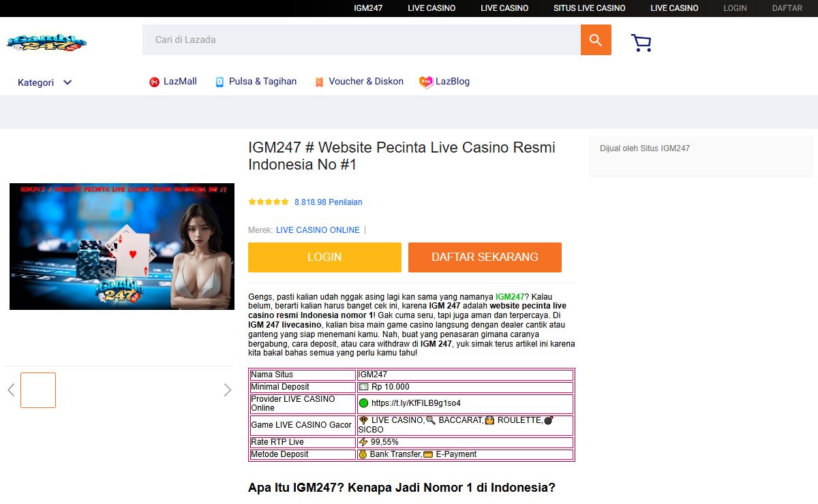Open the shopping cart icon
The height and width of the screenshot is (504, 818).
pos(641,43)
